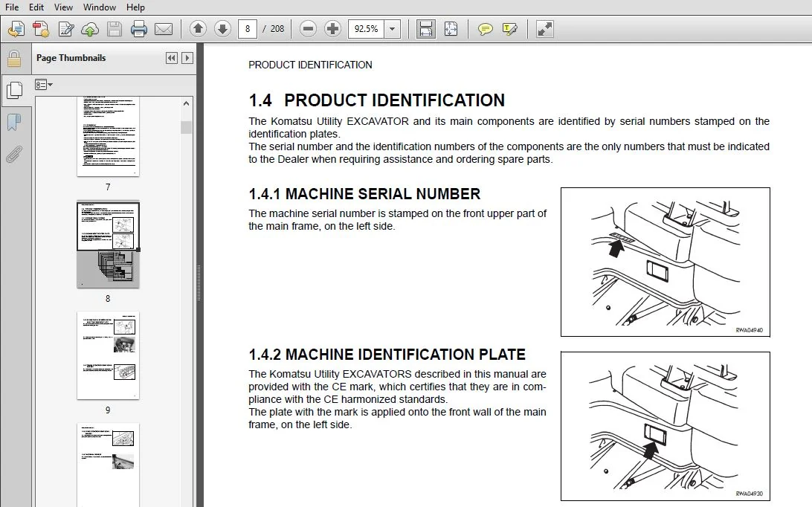Click the Email envelope icon
The width and height of the screenshot is (812, 507).
click(164, 29)
